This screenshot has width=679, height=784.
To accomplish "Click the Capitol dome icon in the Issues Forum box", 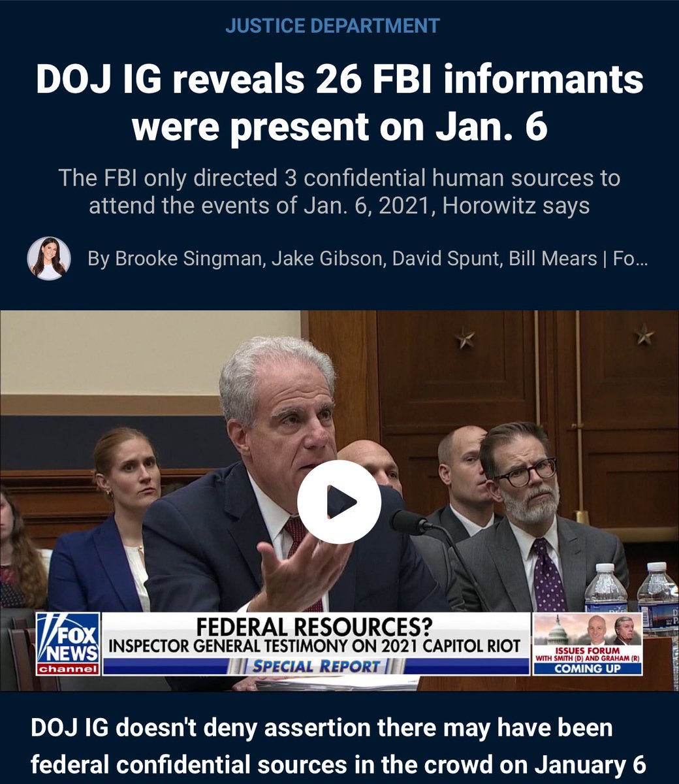I will [556, 630].
